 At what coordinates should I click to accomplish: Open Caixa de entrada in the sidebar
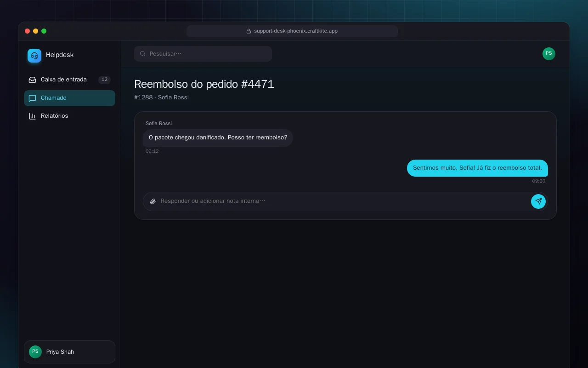tap(69, 80)
